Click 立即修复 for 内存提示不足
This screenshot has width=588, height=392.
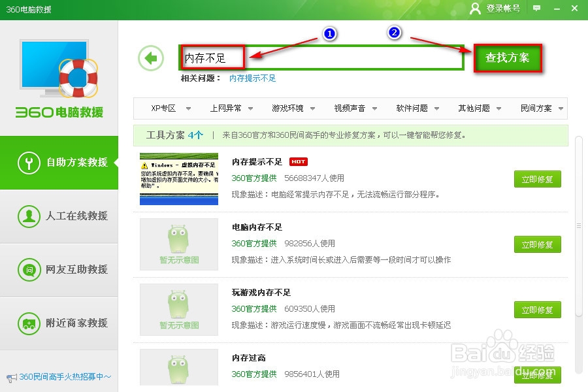(538, 179)
